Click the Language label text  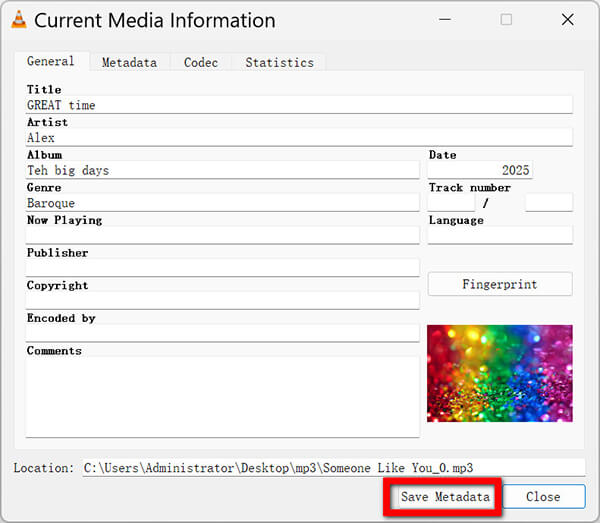(456, 220)
